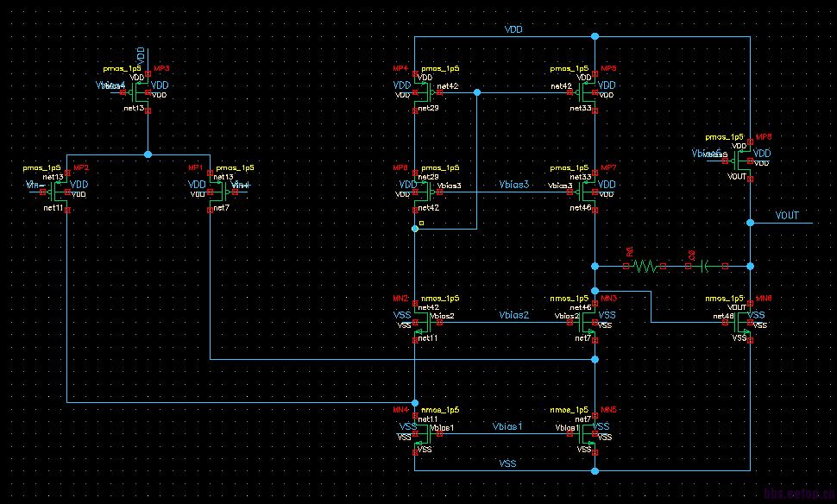Click the junction dot below MP3 drain
The height and width of the screenshot is (504, 837).
click(x=148, y=154)
